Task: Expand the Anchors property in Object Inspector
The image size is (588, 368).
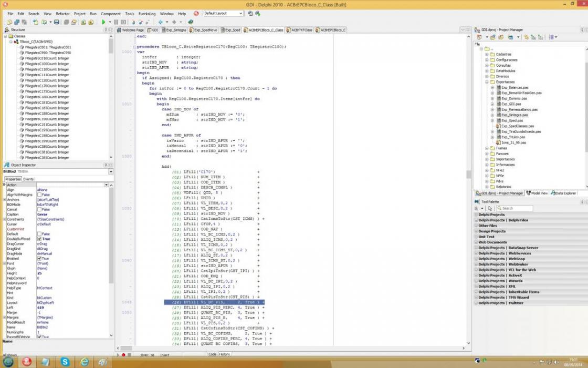Action: [5, 200]
